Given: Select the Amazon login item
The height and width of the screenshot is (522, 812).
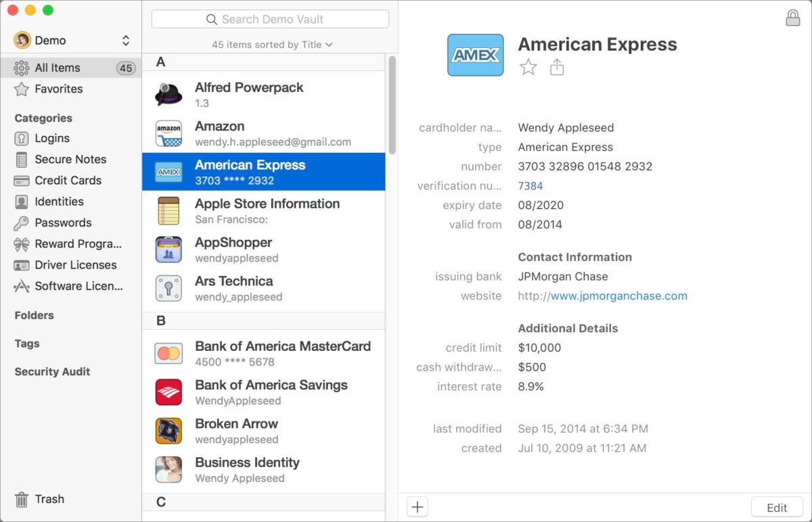Looking at the screenshot, I should pyautogui.click(x=264, y=133).
